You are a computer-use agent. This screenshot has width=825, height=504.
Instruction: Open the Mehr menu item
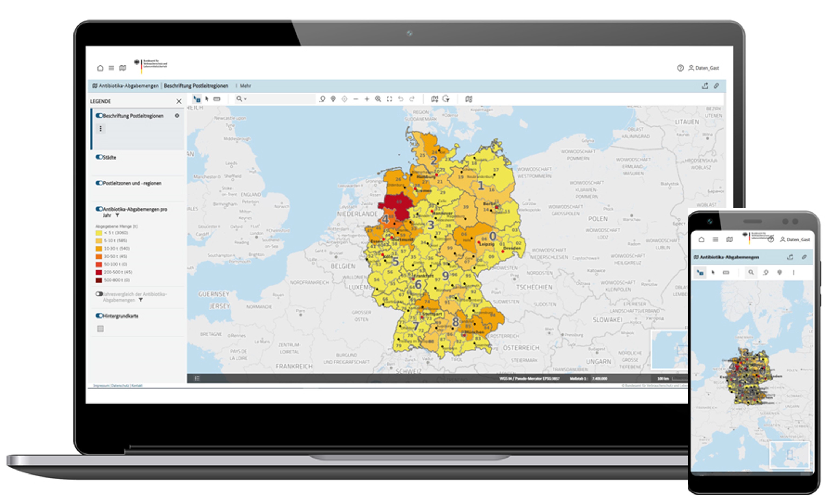coord(245,86)
